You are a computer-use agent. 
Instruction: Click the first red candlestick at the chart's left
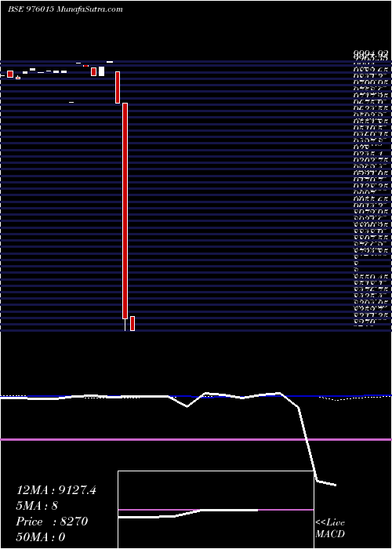coord(10,75)
